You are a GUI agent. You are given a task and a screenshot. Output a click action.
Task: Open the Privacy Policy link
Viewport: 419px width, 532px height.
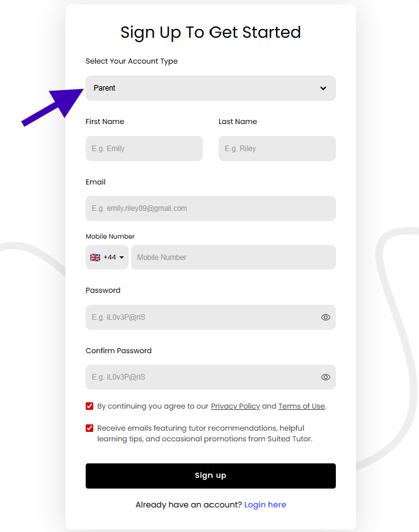(235, 406)
